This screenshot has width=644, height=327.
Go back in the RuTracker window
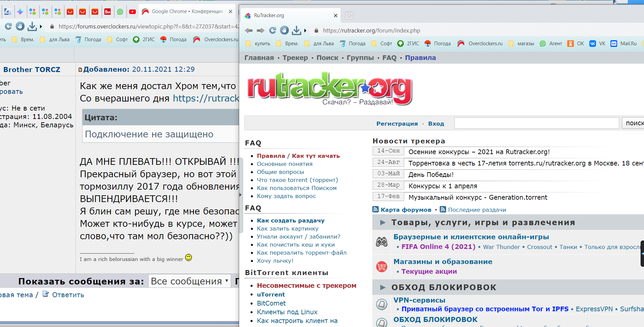pyautogui.click(x=249, y=30)
